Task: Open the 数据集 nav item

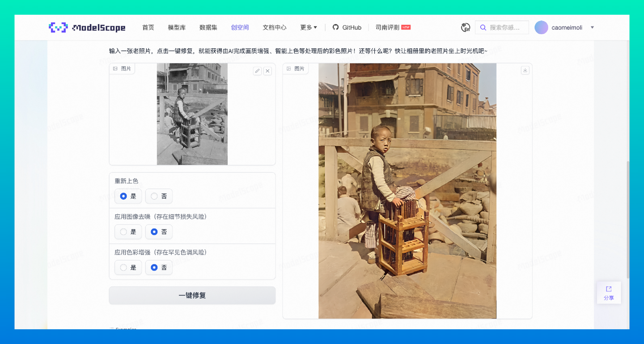Action: point(208,27)
